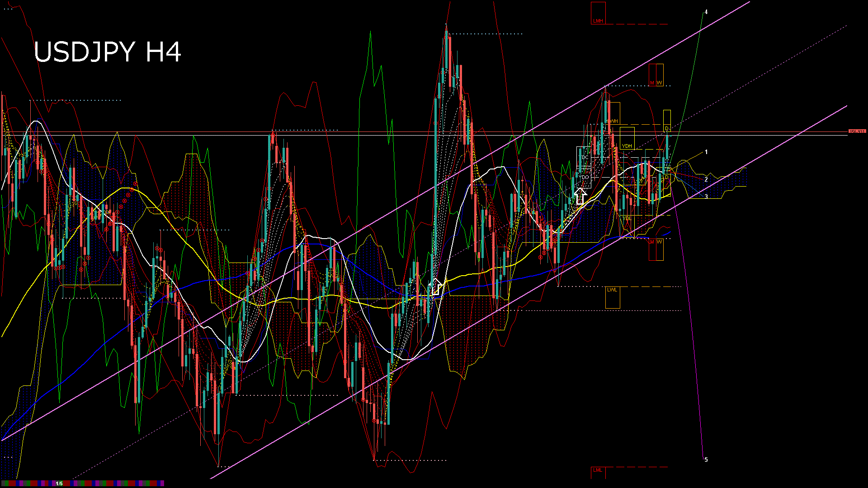Image resolution: width=868 pixels, height=488 pixels.
Task: Click forecast line label 5
Action: pos(706,460)
